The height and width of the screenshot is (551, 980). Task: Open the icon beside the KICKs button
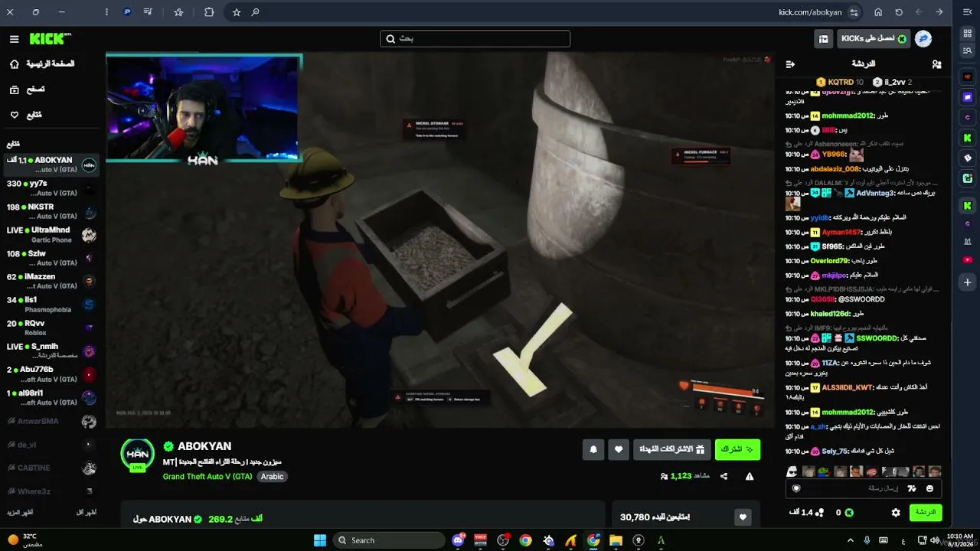coord(824,39)
